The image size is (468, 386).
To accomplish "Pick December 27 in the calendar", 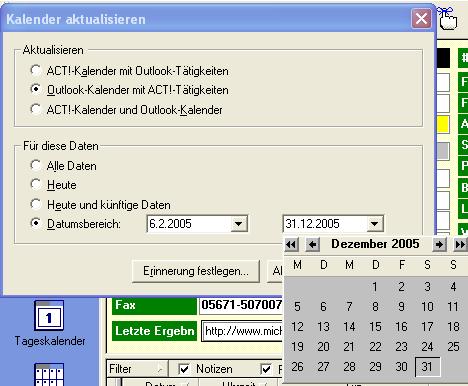I will click(x=323, y=367).
